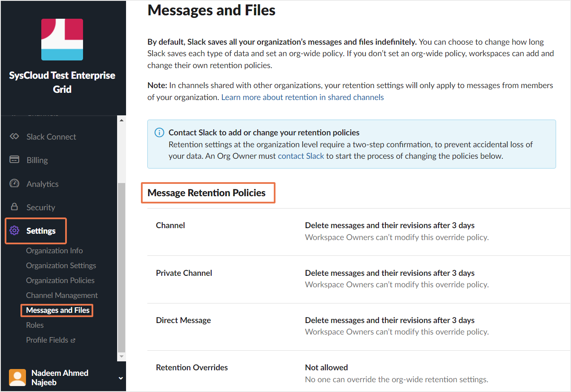Click the sidebar scrollbar down arrow
The height and width of the screenshot is (392, 571).
[122, 356]
